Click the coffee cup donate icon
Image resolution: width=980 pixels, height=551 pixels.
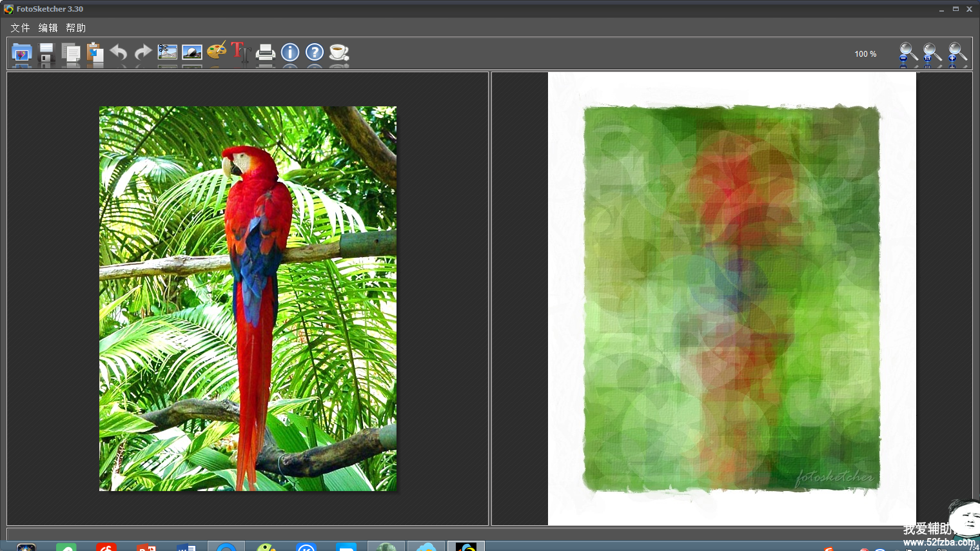(x=338, y=52)
